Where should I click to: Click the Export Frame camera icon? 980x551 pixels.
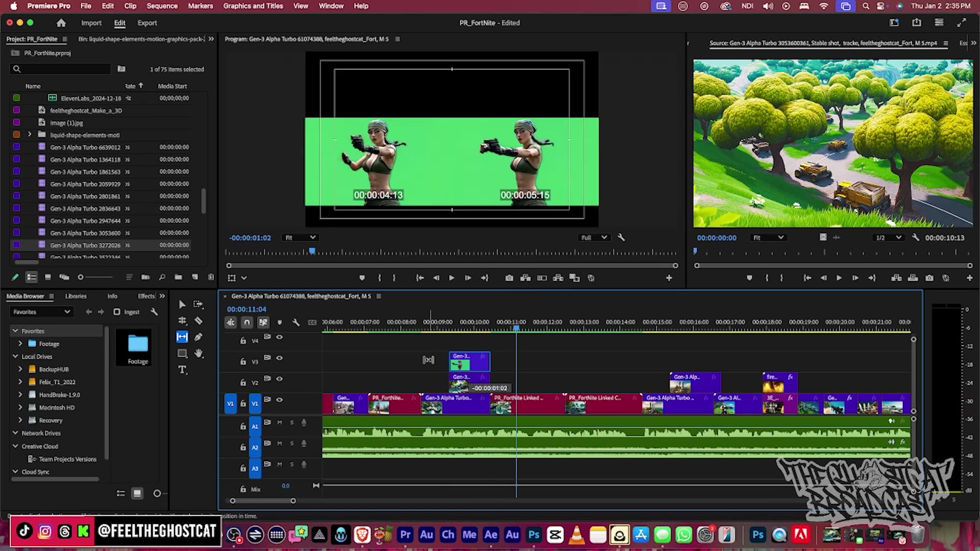(509, 278)
